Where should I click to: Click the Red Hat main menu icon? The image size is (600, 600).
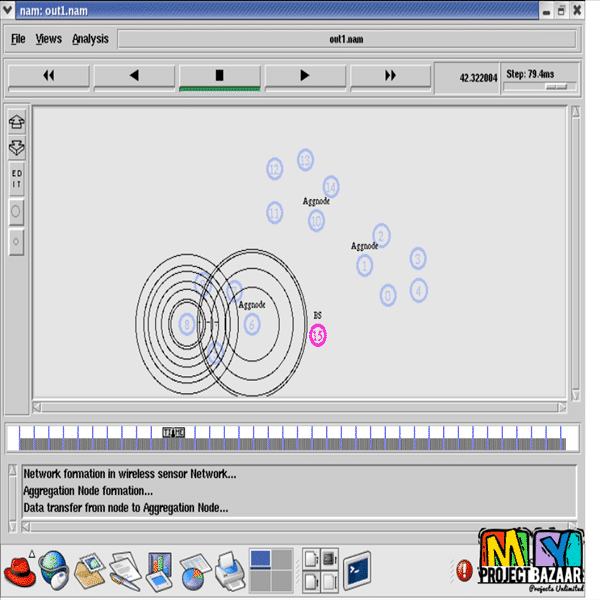[19, 572]
